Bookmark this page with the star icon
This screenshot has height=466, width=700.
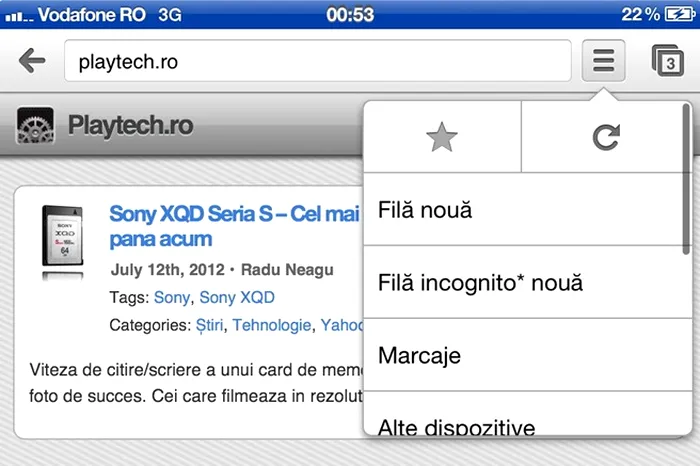point(441,137)
